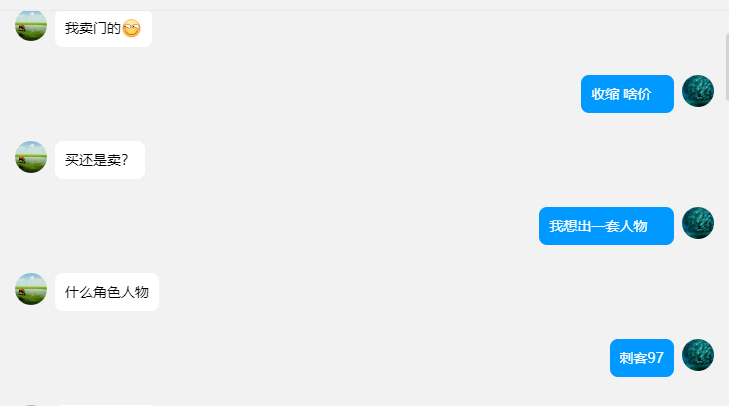729x406 pixels.
Task: Open the teal avatar next to 刺客97
Action: (698, 355)
